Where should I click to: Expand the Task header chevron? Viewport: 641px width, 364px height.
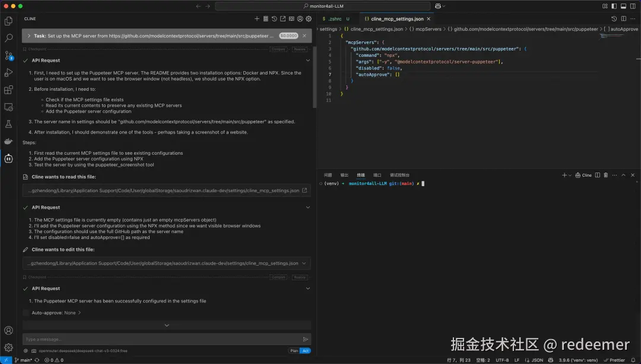[29, 36]
